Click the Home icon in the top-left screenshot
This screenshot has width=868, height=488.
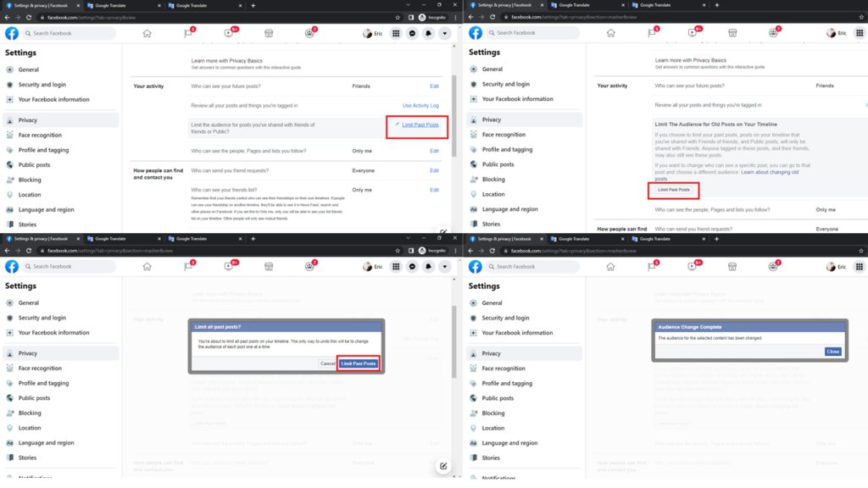click(147, 34)
